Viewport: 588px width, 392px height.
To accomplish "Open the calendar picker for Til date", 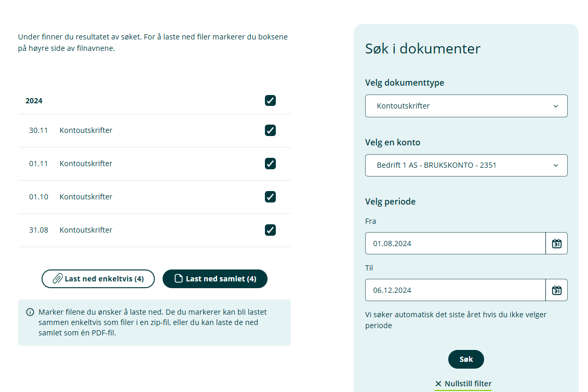I will click(556, 290).
